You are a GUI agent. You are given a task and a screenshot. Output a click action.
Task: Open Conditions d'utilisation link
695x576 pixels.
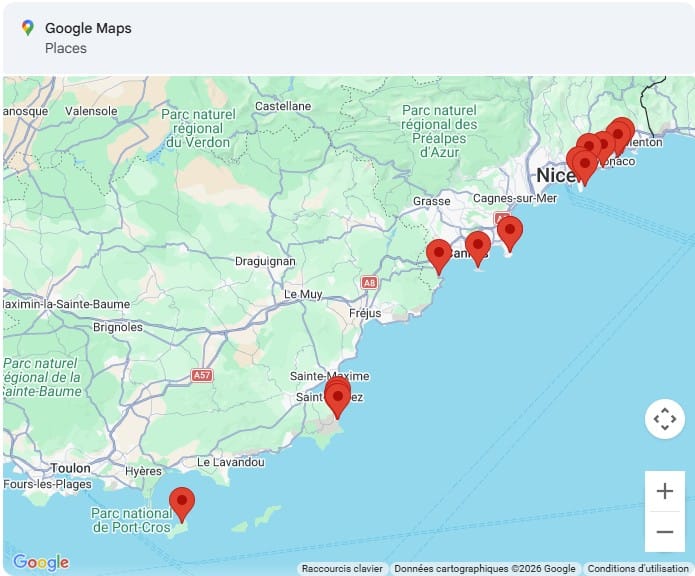[x=638, y=568]
